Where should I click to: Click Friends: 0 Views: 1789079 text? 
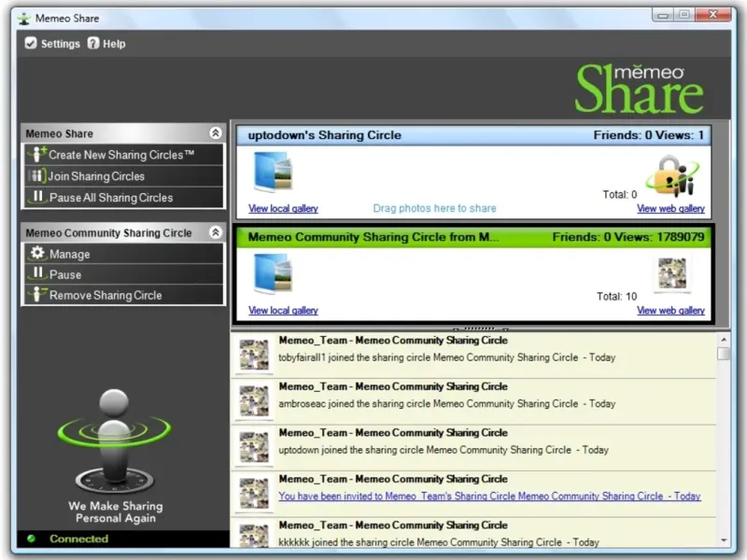627,237
